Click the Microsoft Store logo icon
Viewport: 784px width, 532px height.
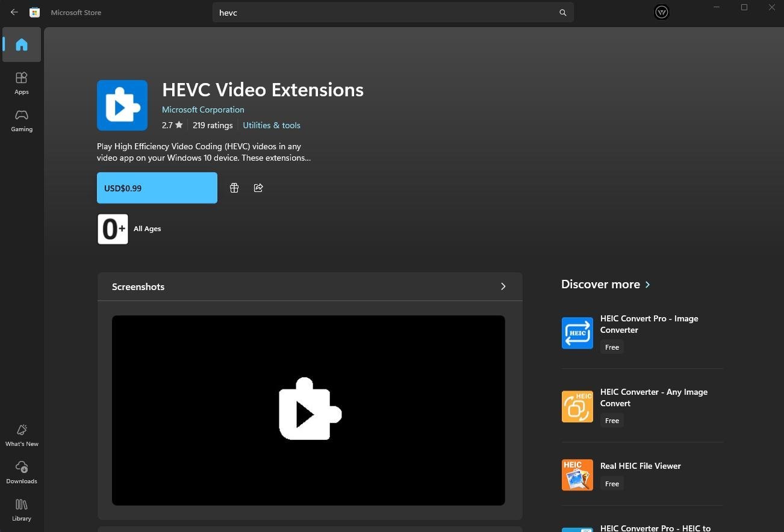point(35,12)
